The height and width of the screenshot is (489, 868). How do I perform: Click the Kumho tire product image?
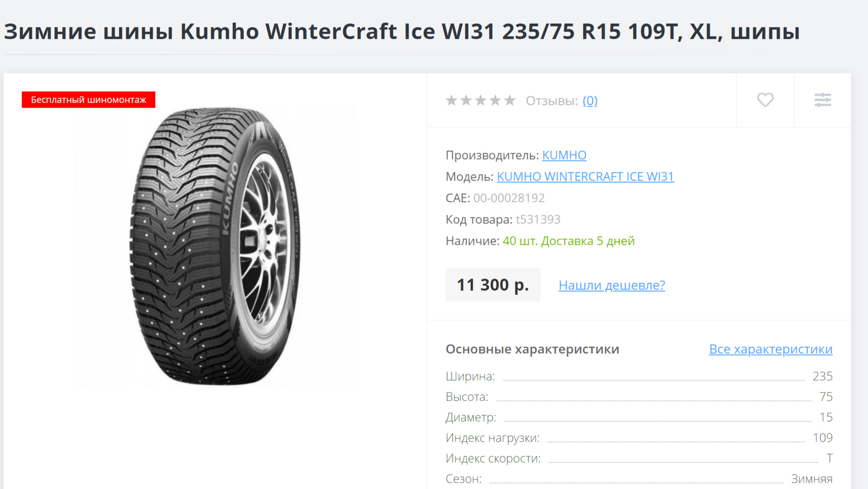pos(215,246)
